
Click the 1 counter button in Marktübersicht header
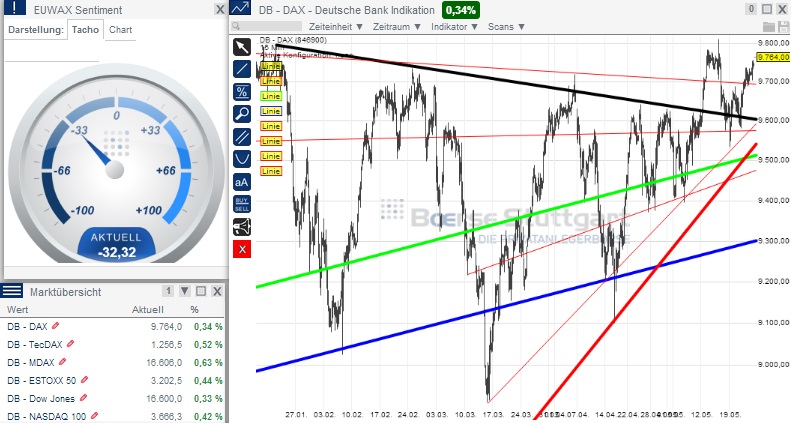pyautogui.click(x=168, y=291)
